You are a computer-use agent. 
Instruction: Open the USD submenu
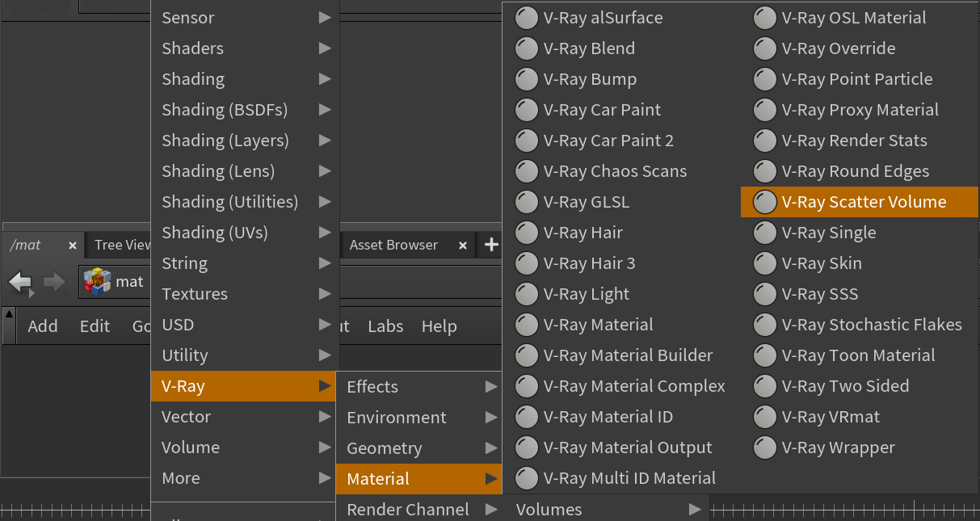[246, 325]
